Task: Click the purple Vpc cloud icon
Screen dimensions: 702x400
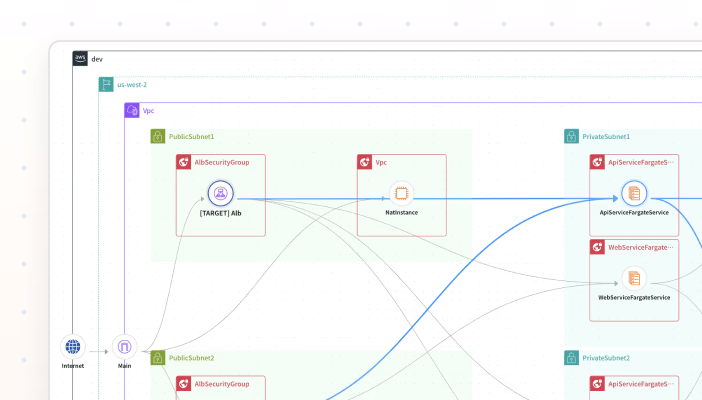Action: [x=132, y=111]
